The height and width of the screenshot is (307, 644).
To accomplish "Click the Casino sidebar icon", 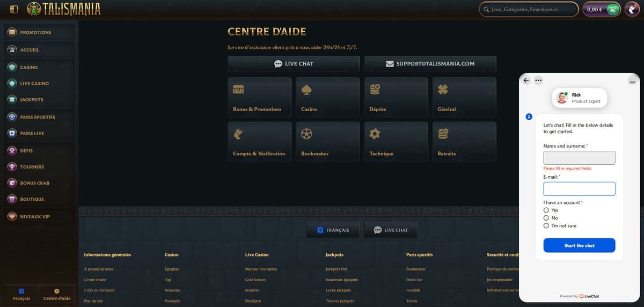I will pos(12,68).
